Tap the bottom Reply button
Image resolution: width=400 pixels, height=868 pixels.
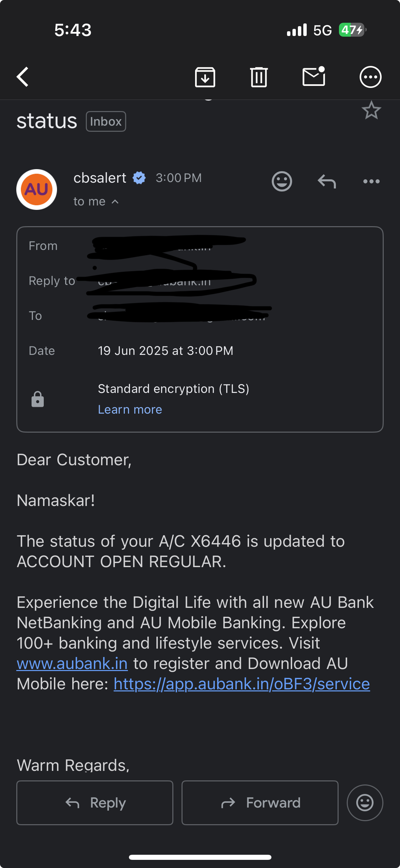[95, 803]
